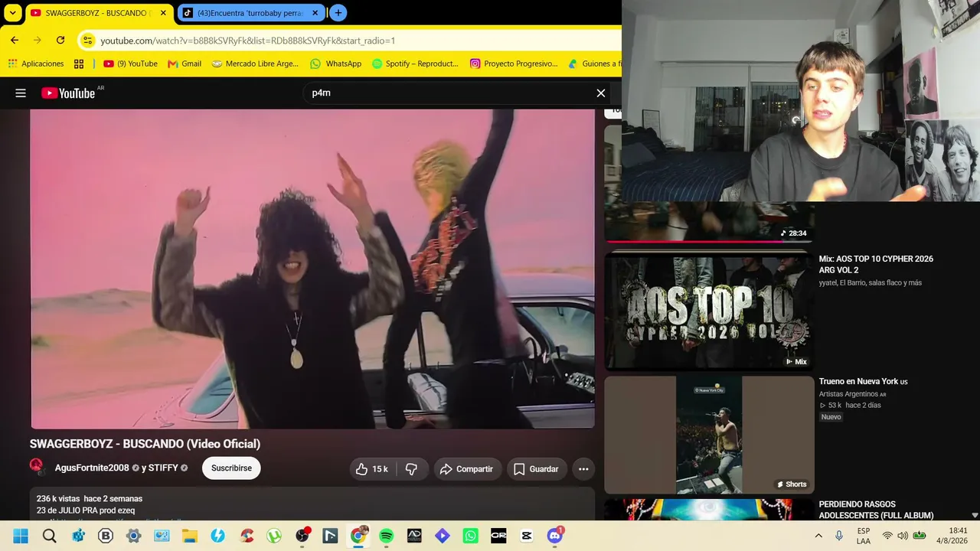
Task: Open the Aplicaciones bookmark
Action: (x=36, y=64)
